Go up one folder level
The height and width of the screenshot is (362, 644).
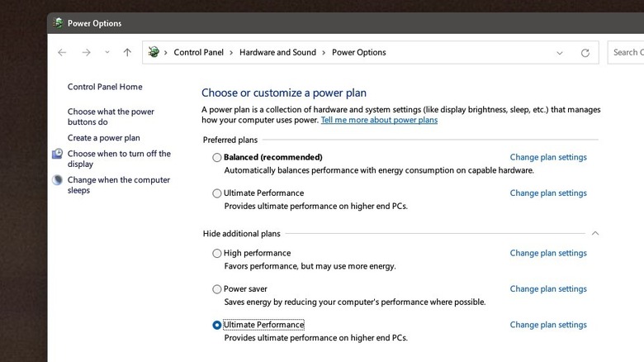[x=127, y=52]
